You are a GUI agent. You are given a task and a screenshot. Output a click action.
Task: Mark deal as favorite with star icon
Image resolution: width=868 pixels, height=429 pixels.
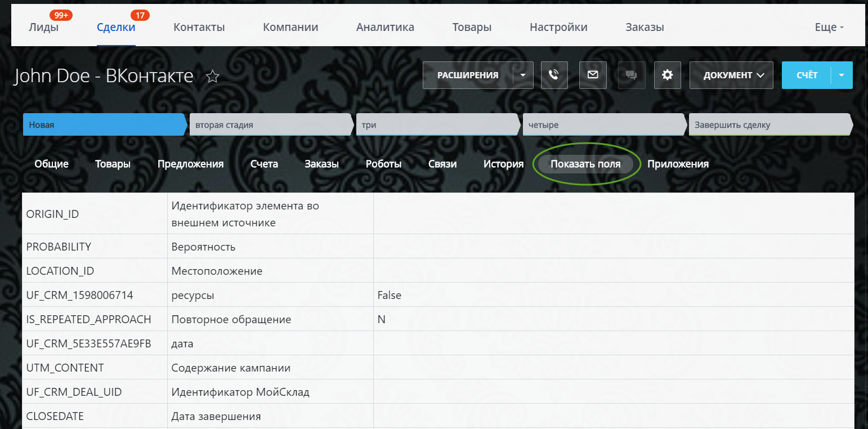(x=212, y=77)
